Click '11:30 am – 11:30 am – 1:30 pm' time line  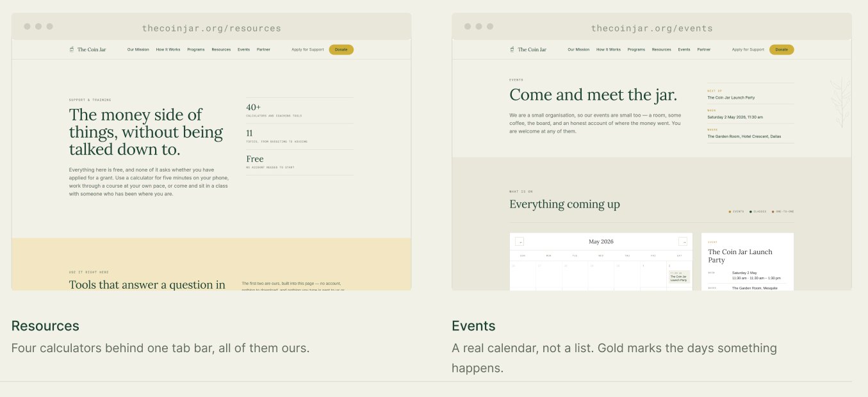click(757, 278)
